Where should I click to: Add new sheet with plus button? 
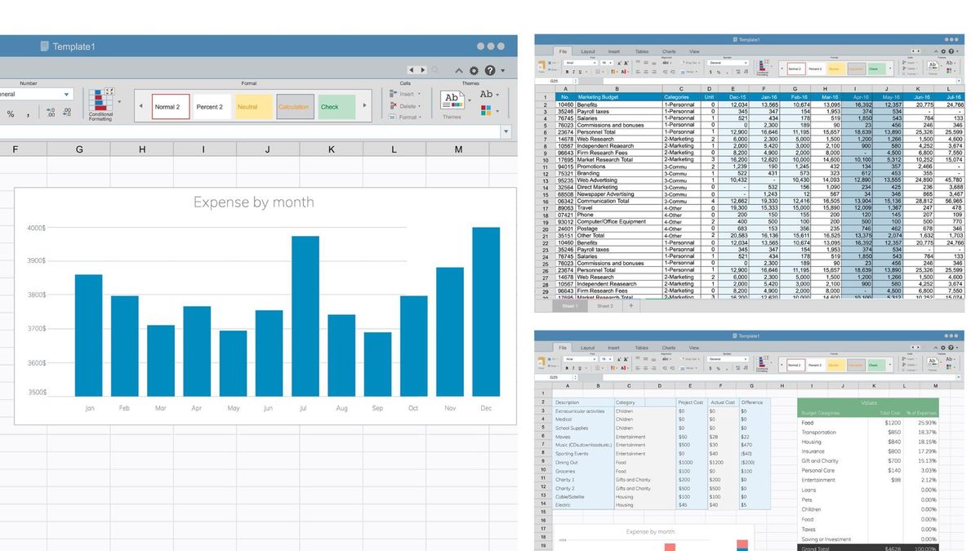(630, 306)
